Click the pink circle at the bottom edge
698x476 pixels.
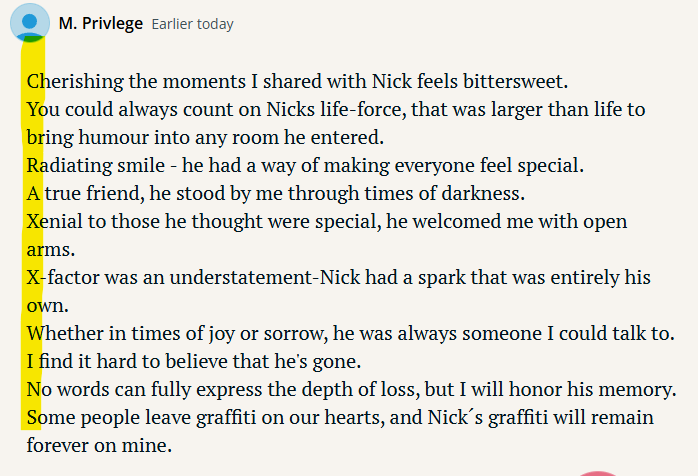[598, 473]
